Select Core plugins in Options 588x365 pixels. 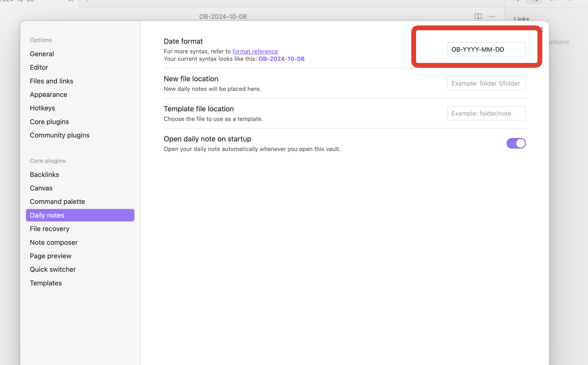point(49,122)
